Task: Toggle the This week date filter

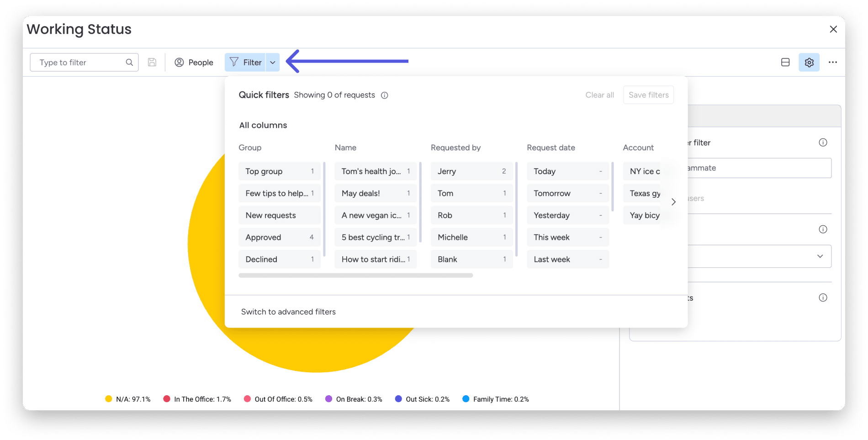Action: point(568,237)
